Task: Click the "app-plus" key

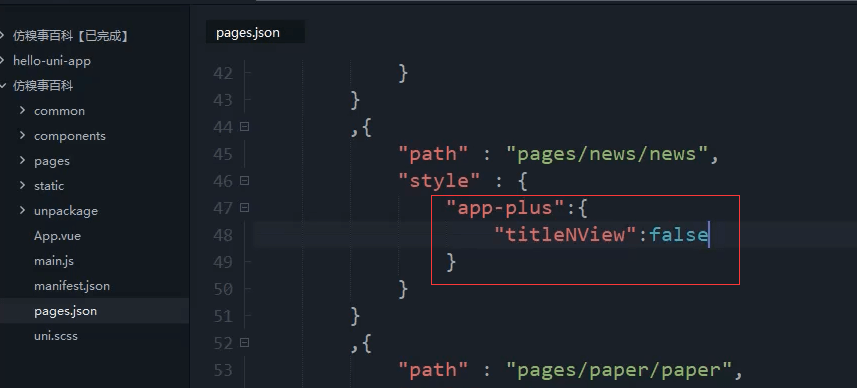Action: tap(505, 208)
